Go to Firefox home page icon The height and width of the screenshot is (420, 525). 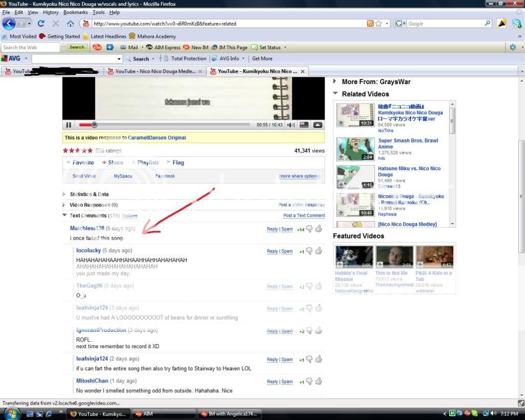click(70, 24)
